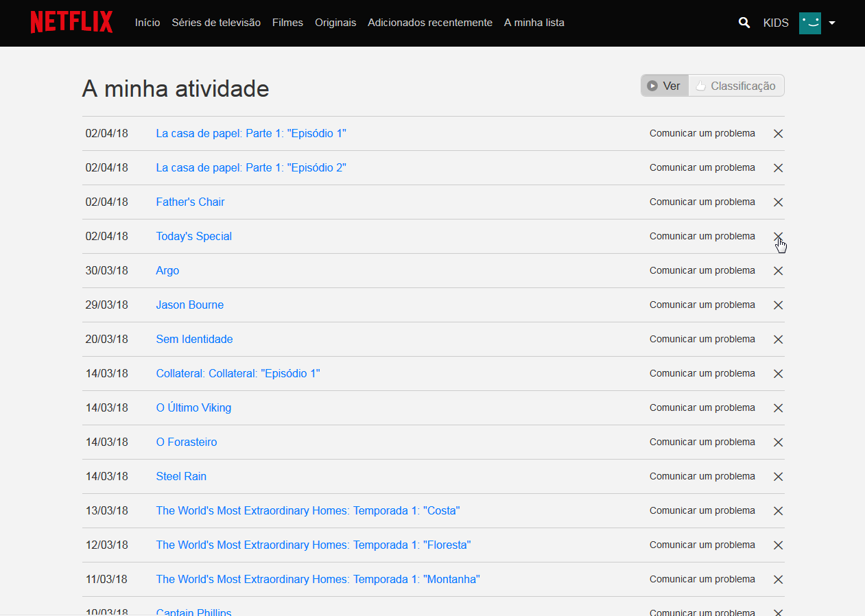The height and width of the screenshot is (616, 865).
Task: Click 'Comunicar um problema' for Father's Chair
Action: (702, 202)
